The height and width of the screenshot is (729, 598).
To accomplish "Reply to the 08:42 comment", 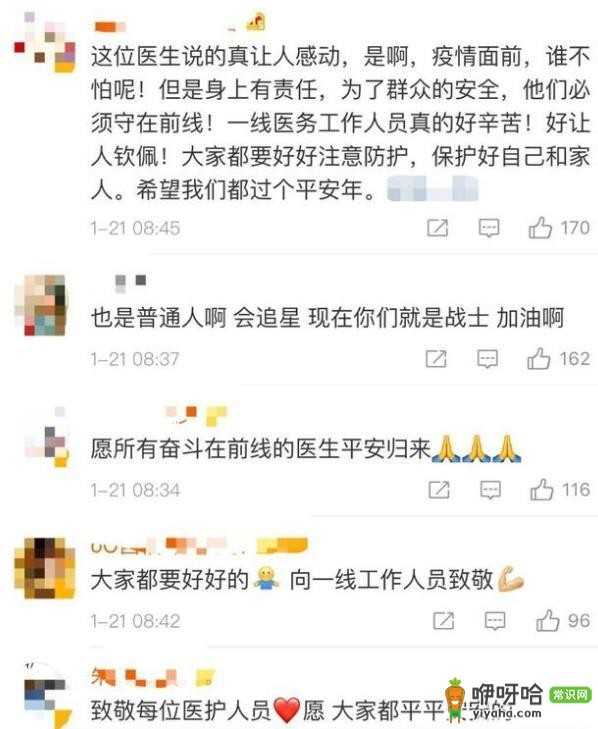I will click(495, 621).
